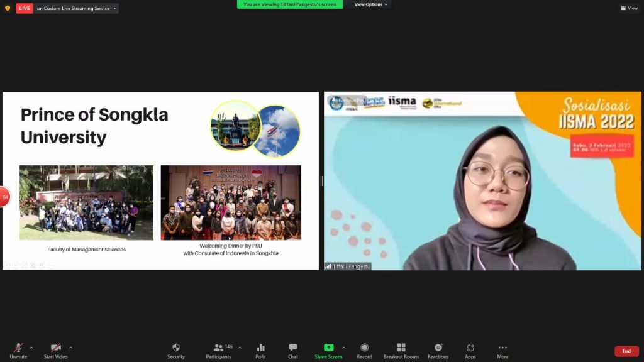Expand share options arrow beside Share Screen
Viewport: 644px width, 362px height.
(344, 348)
